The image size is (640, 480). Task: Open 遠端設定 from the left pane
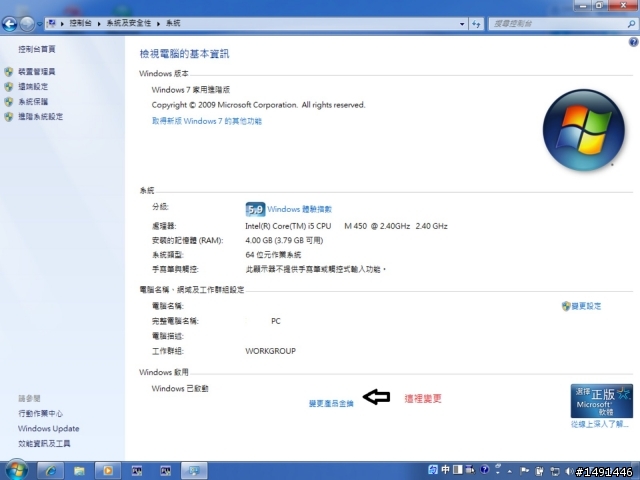33,87
